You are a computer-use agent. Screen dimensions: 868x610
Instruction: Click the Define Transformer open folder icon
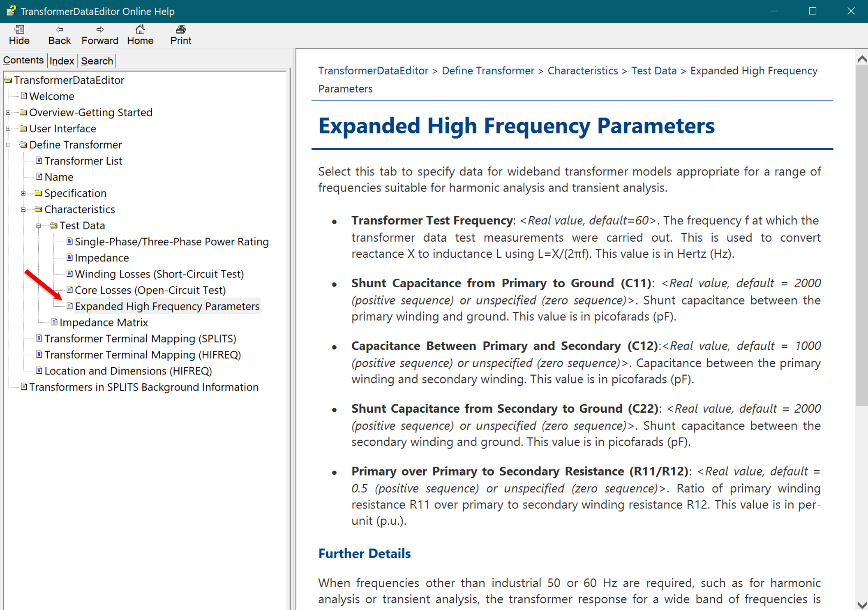click(23, 144)
